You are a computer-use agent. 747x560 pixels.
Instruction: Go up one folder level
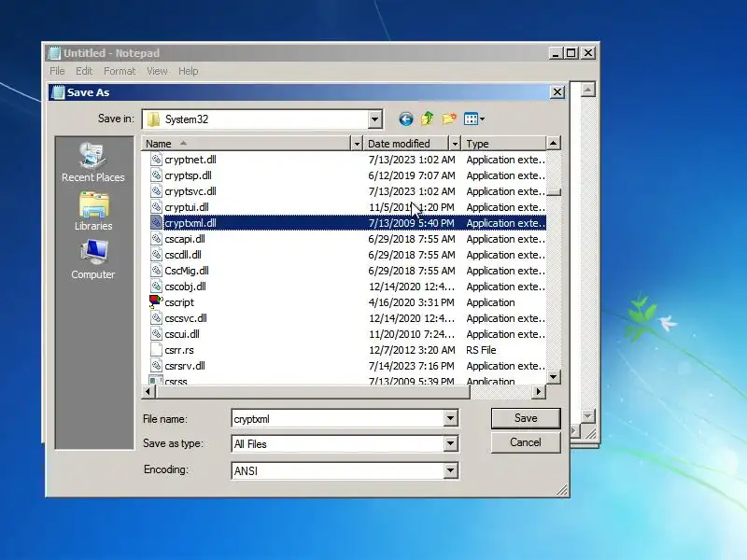(428, 119)
